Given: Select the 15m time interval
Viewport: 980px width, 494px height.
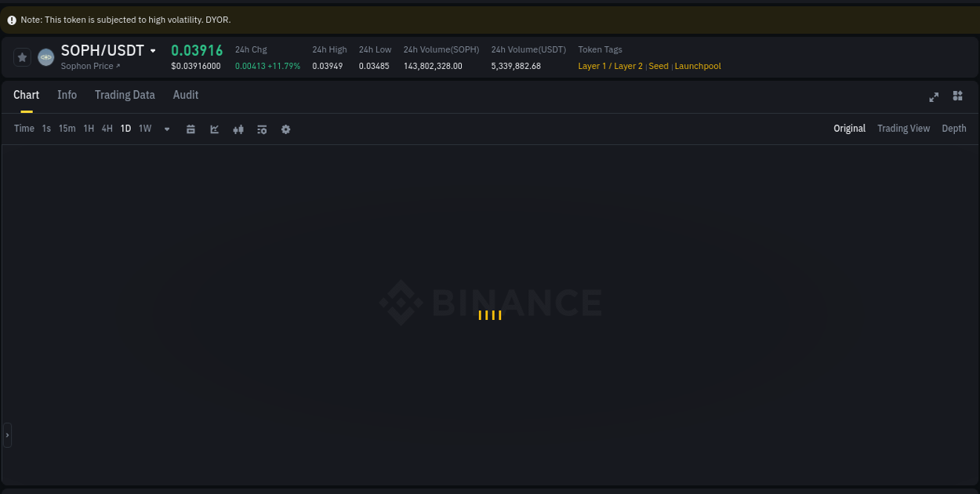Looking at the screenshot, I should tap(67, 128).
